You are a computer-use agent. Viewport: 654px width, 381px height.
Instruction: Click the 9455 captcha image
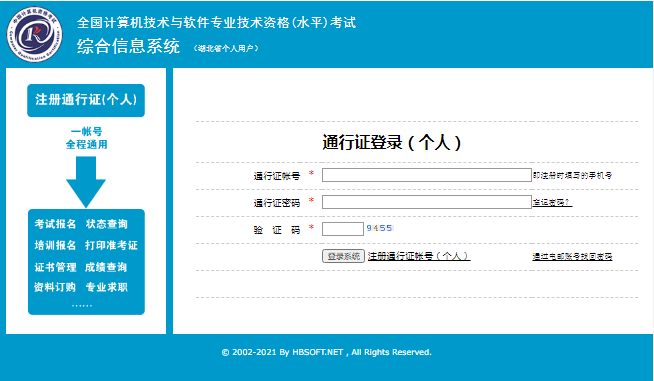[x=379, y=228]
